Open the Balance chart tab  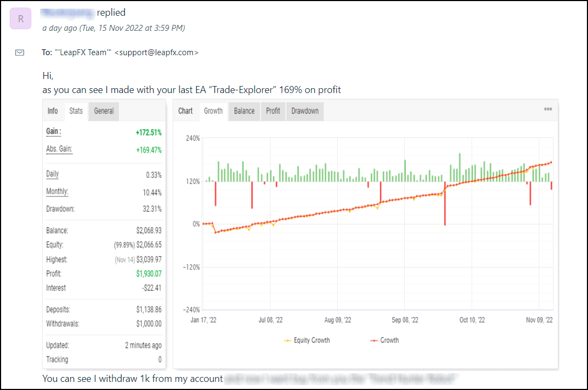(244, 111)
